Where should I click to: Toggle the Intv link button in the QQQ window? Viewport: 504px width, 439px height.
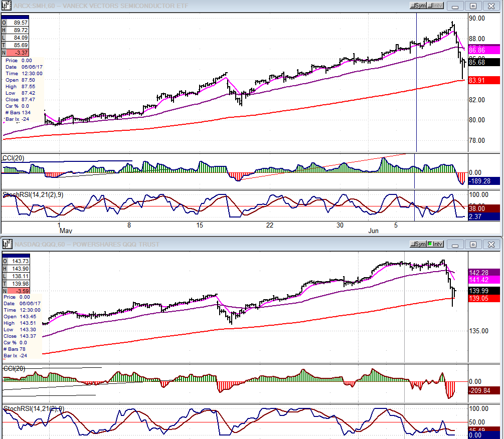pos(435,244)
